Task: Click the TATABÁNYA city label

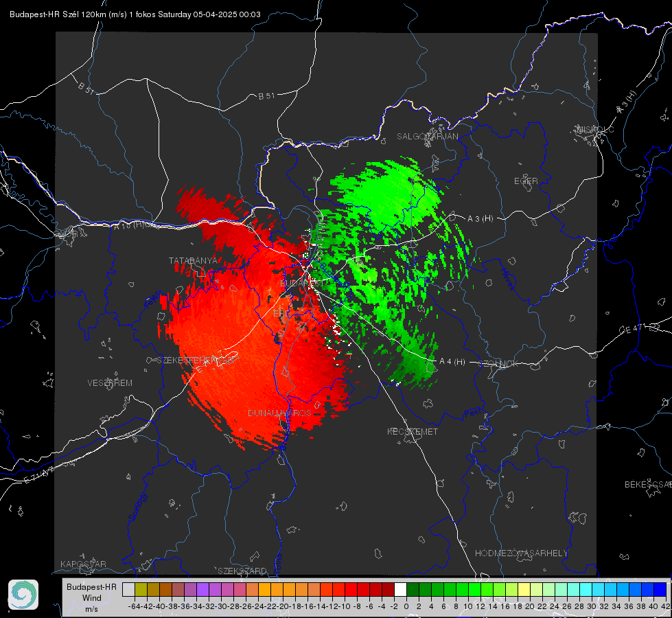Action: coord(193,261)
